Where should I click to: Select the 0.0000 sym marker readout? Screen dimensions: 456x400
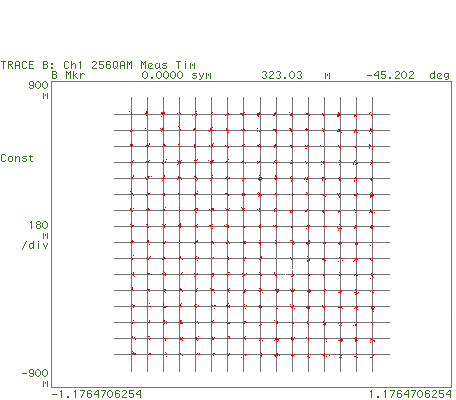coord(176,75)
